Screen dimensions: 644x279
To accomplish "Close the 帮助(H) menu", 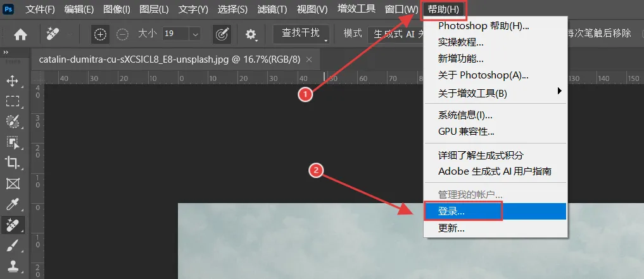I will pos(443,9).
